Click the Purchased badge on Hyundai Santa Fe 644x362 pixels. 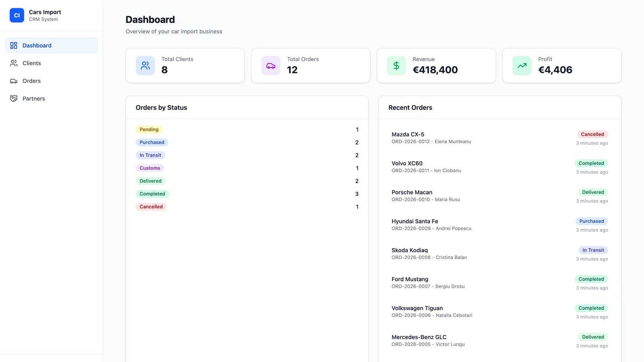tap(591, 221)
